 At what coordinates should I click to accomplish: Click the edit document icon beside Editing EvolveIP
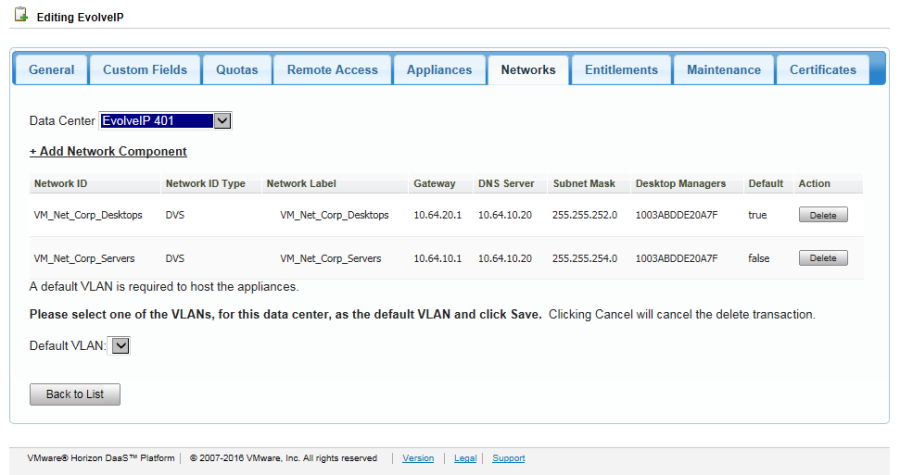pyautogui.click(x=19, y=16)
